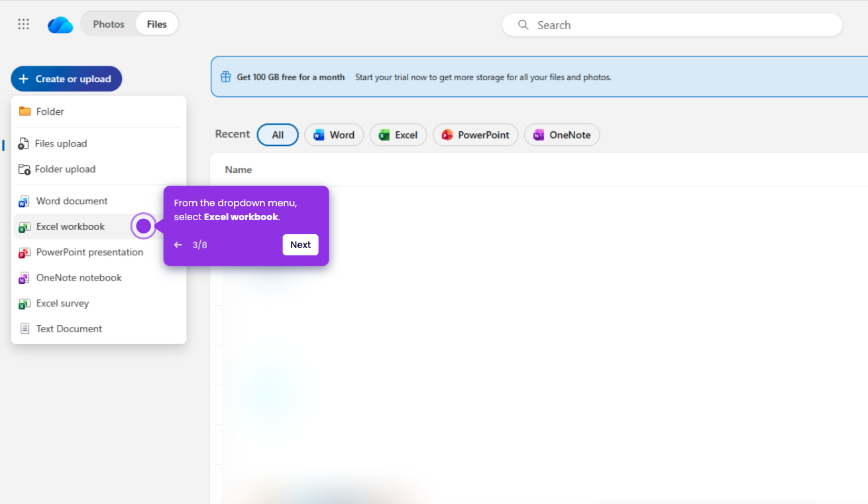Select Files upload in the menu
The width and height of the screenshot is (868, 504).
point(99,144)
